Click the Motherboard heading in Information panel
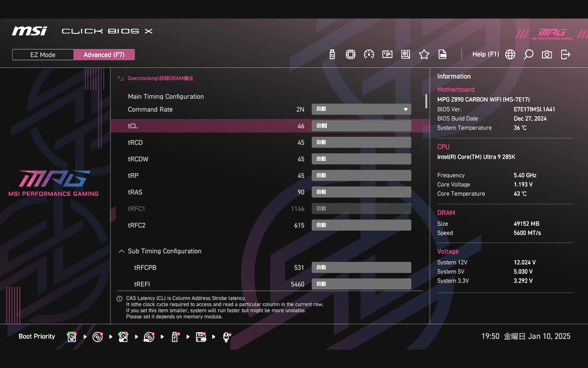 click(x=456, y=90)
